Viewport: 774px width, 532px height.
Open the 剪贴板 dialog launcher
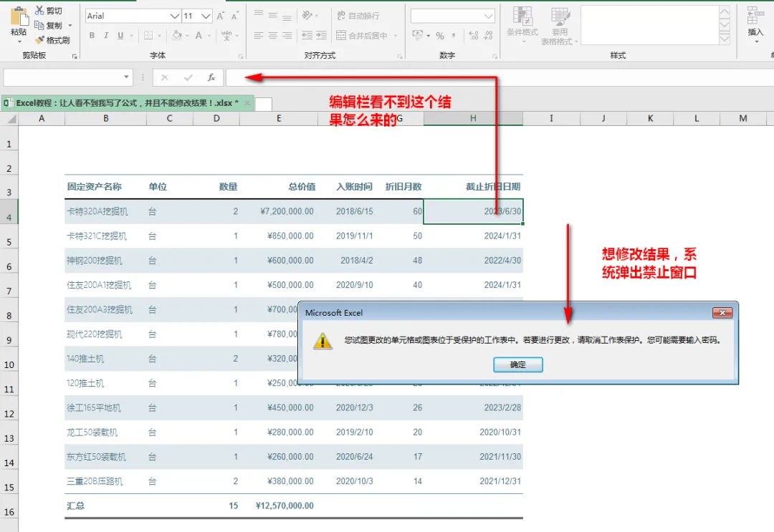[75, 57]
